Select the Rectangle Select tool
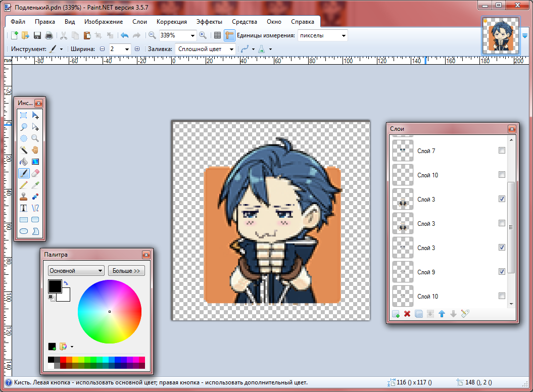Viewport: 533px width, 392px height. pyautogui.click(x=23, y=115)
